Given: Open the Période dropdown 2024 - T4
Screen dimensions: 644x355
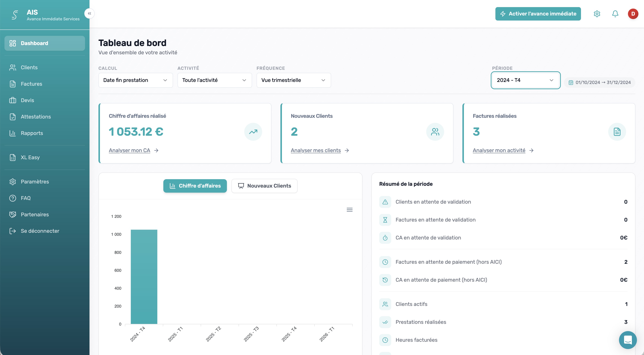Looking at the screenshot, I should [x=525, y=80].
